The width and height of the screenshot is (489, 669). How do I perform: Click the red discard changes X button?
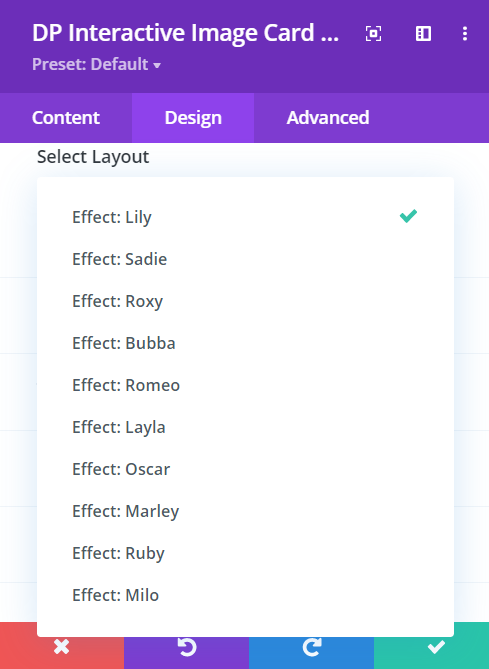(x=62, y=646)
